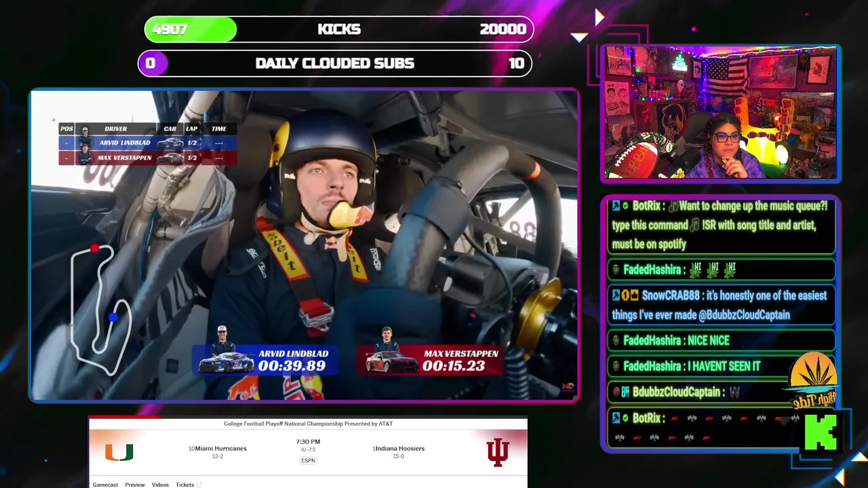Click the blue OG badge next to BdubbzCloudCaptain
Screen dimensions: 868x488
[625, 392]
